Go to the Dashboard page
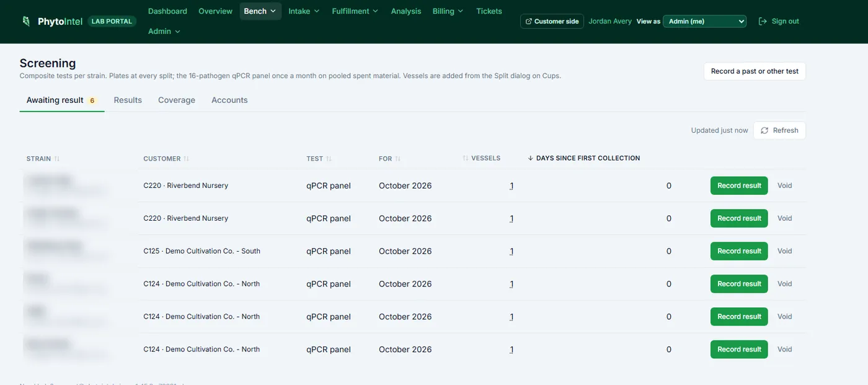Viewport: 868px width, 385px height. click(x=167, y=11)
